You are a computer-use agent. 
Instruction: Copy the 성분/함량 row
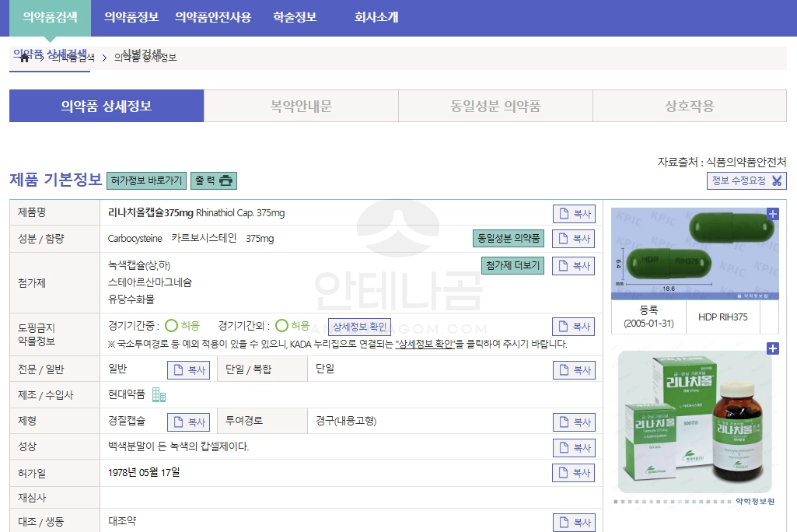coord(573,239)
